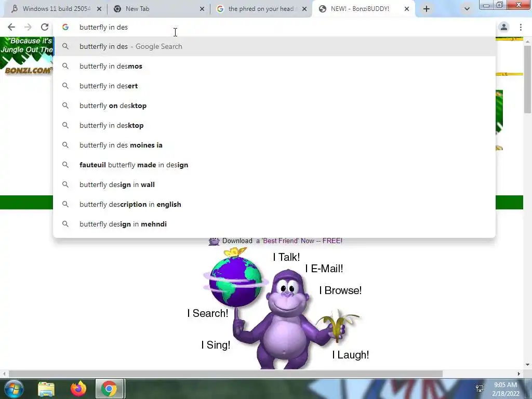Close the BonziBUDDY tab
This screenshot has height=399, width=532.
coord(406,9)
